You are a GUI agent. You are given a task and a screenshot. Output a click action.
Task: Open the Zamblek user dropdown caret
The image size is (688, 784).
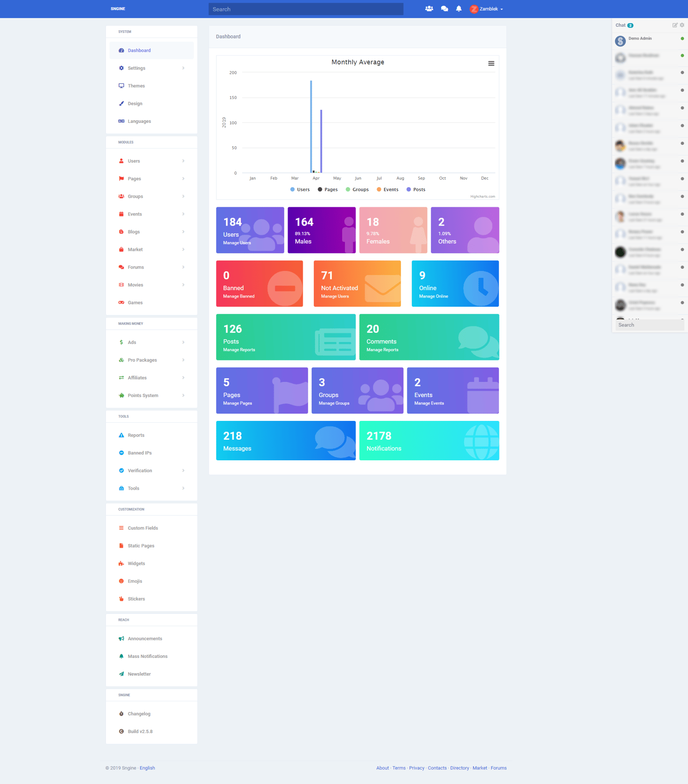502,9
